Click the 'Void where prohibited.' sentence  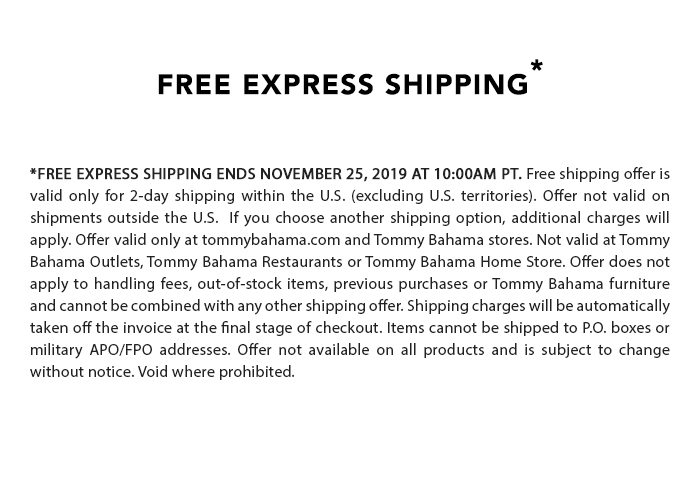point(217,372)
